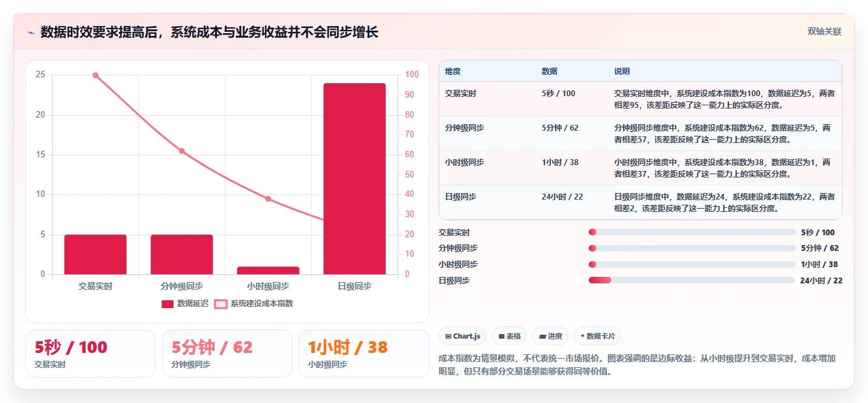Click the 24小时 / 22 progress value

(821, 281)
